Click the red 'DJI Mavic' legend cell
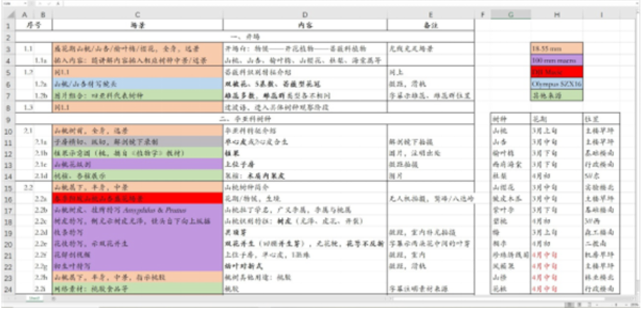The height and width of the screenshot is (310, 644). [557, 73]
